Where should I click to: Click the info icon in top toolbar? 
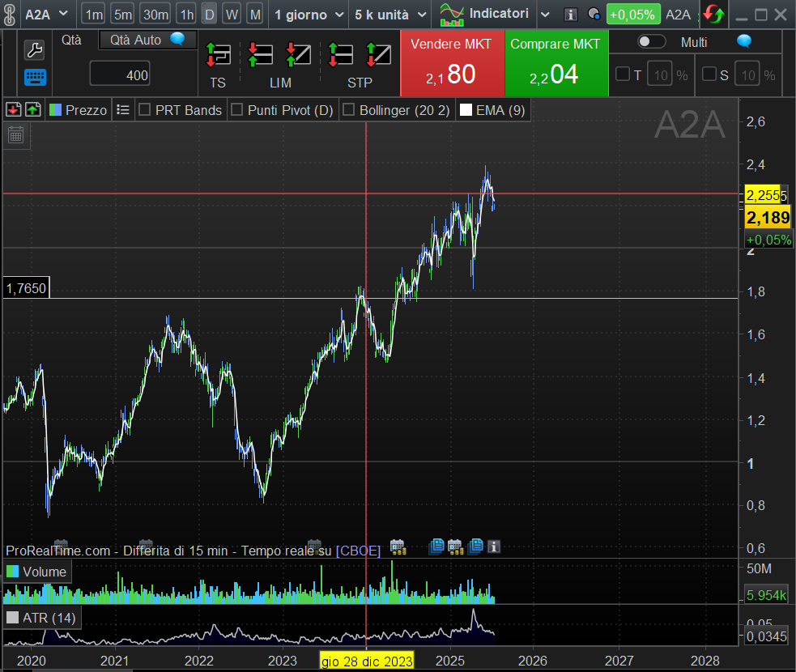(571, 15)
